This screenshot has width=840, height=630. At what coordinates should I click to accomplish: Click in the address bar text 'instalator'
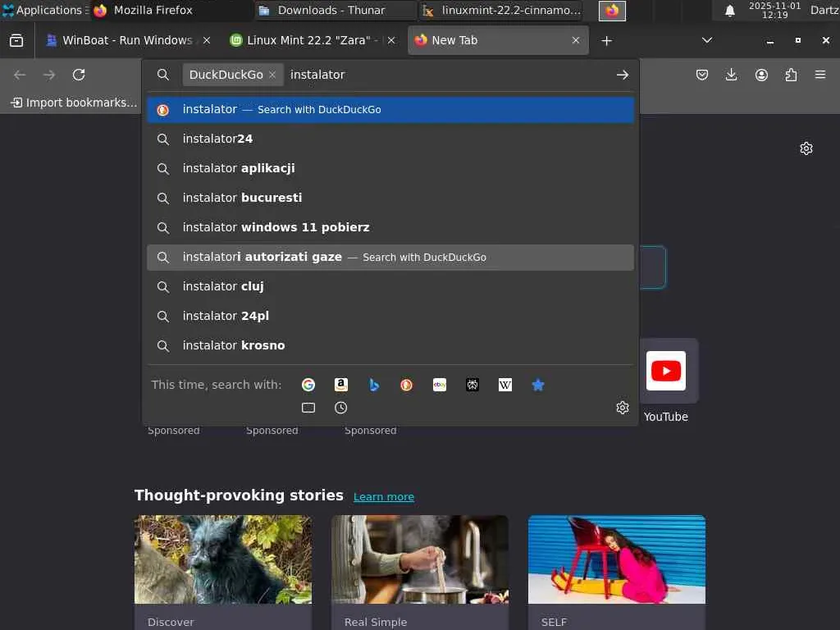click(x=317, y=75)
